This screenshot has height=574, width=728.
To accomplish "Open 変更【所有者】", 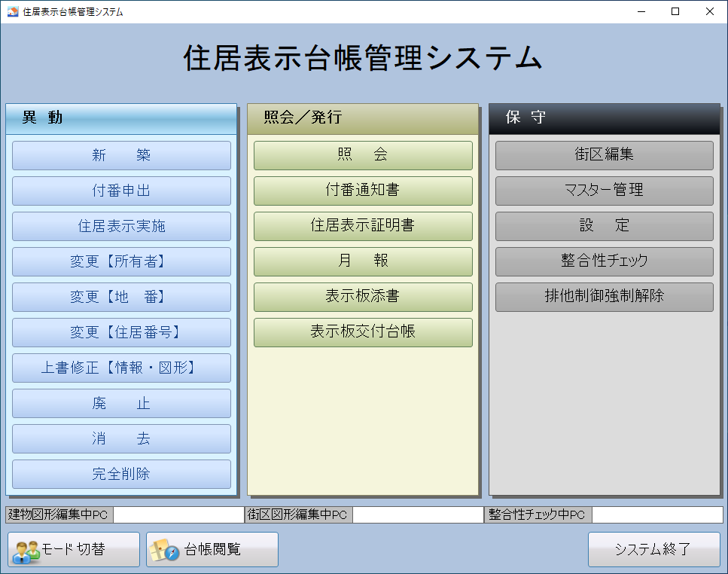I will click(122, 261).
